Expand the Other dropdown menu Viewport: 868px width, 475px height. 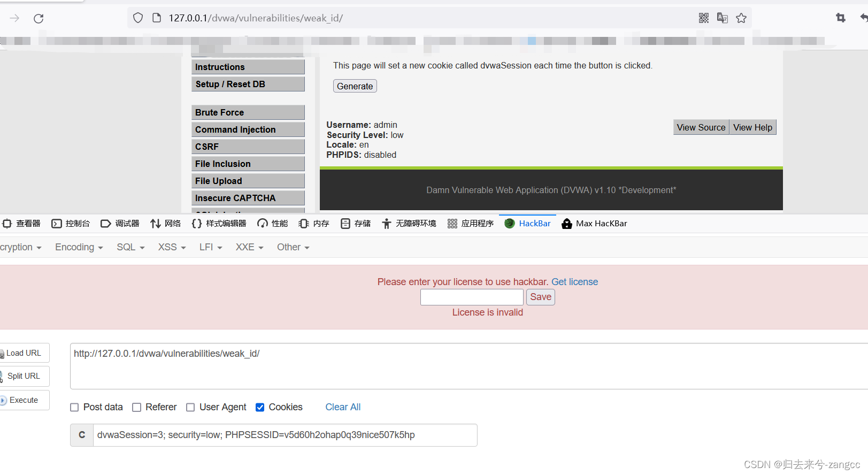293,247
